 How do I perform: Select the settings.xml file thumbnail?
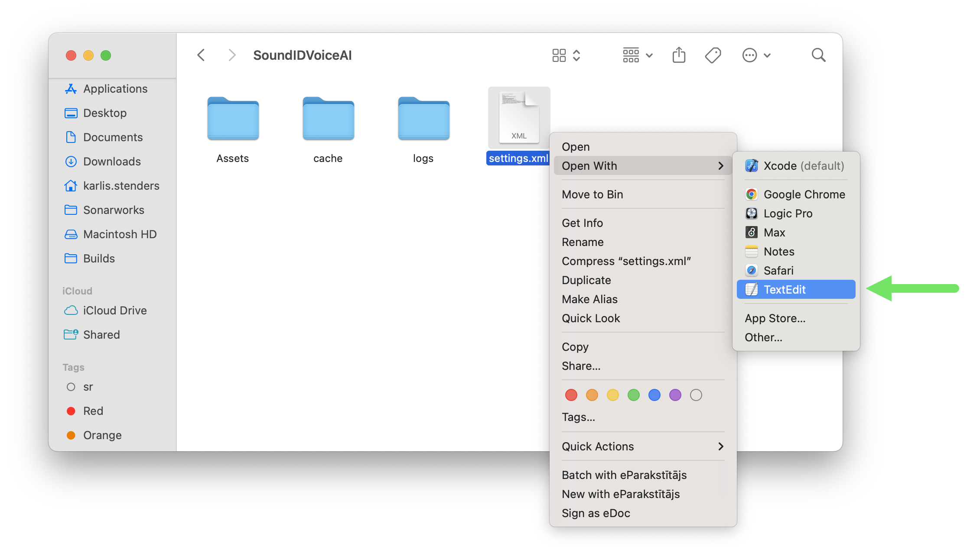[x=519, y=117]
